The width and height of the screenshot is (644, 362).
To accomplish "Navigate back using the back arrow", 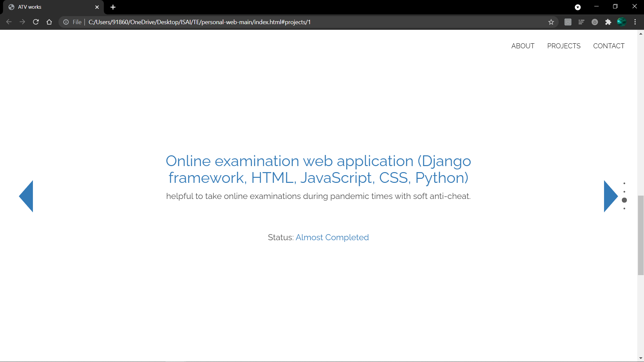I will point(9,22).
